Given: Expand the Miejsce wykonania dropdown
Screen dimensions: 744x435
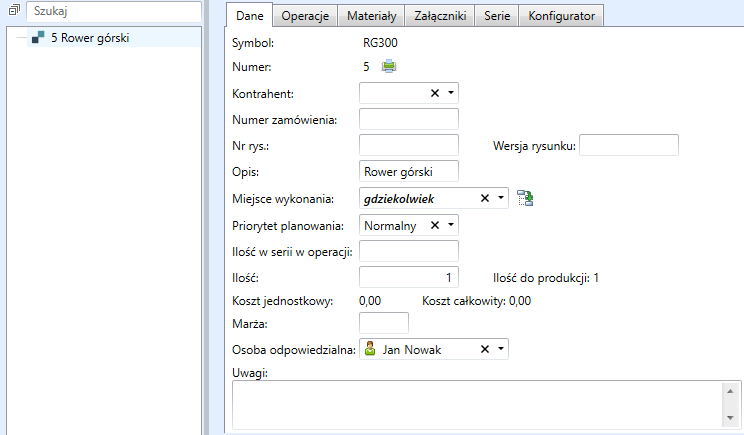Looking at the screenshot, I should (501, 198).
